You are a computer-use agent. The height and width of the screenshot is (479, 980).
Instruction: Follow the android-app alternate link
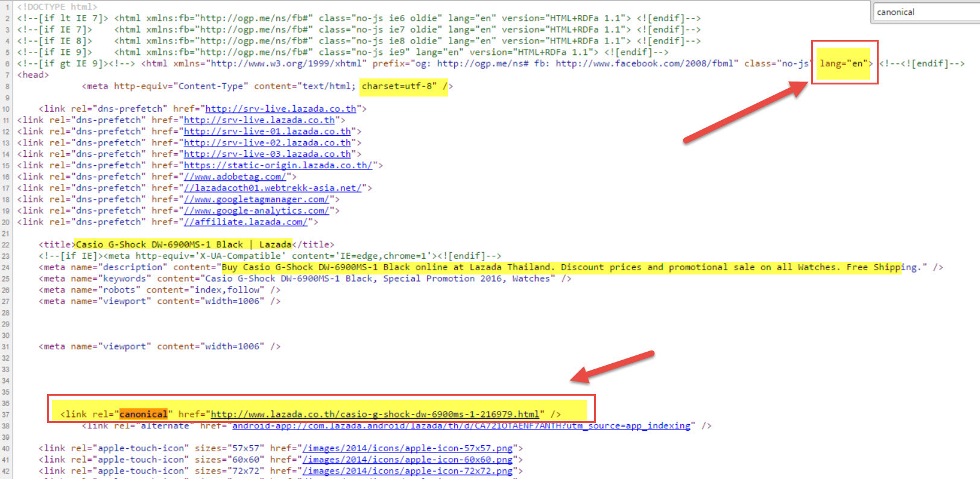[x=461, y=426]
